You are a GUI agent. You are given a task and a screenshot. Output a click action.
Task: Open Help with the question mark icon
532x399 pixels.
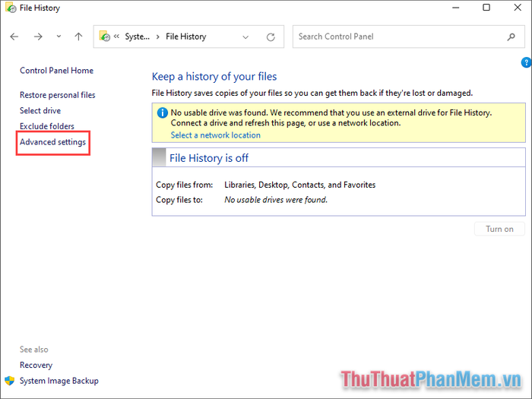pyautogui.click(x=526, y=62)
